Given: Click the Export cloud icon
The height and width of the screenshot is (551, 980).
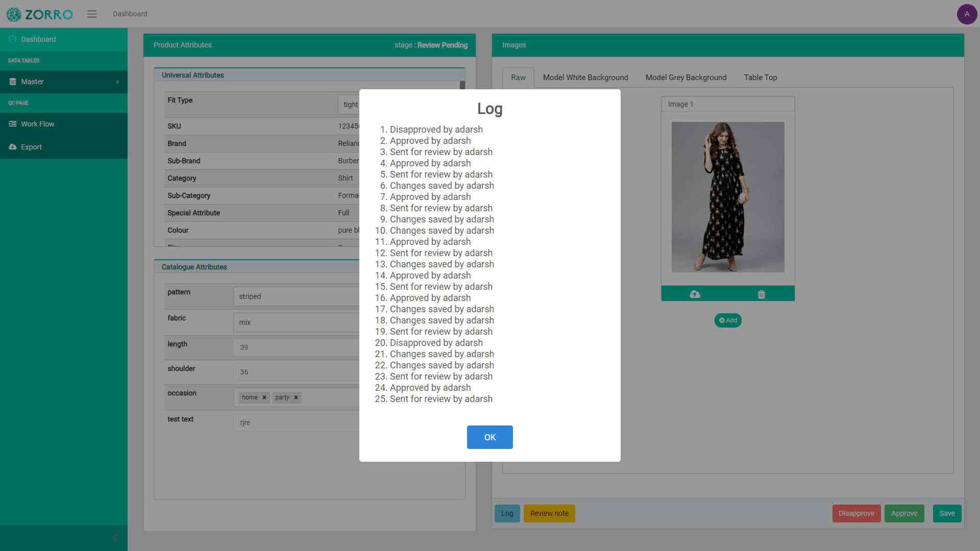Looking at the screenshot, I should click(13, 147).
